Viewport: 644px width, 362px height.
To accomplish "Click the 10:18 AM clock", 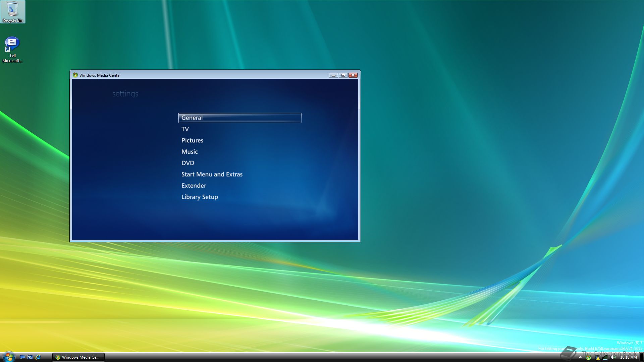I will (628, 357).
